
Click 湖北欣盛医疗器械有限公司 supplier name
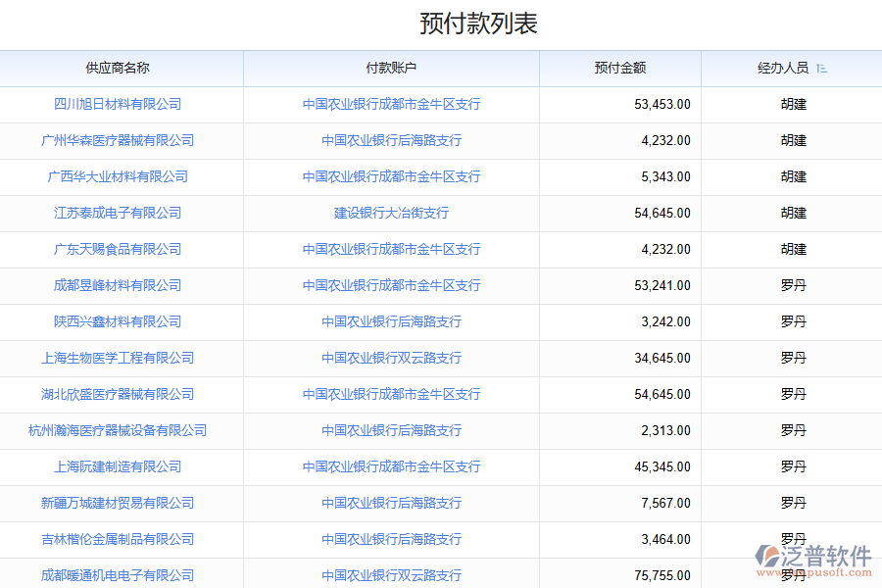118,394
